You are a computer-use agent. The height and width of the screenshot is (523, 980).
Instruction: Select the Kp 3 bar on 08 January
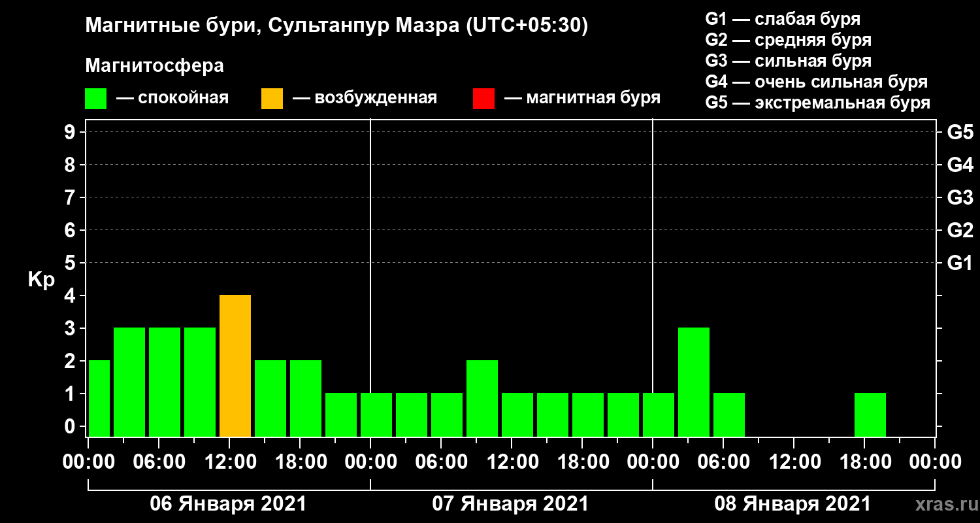pos(694,382)
